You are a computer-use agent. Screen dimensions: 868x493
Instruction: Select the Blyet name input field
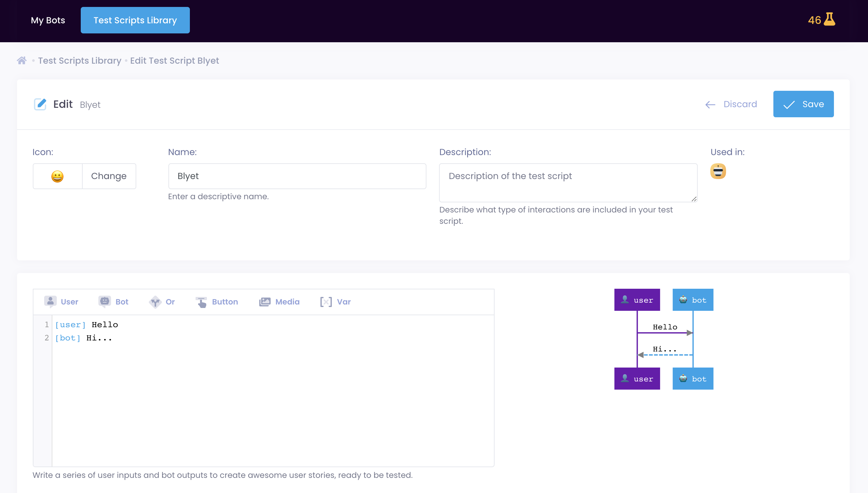[x=297, y=176]
